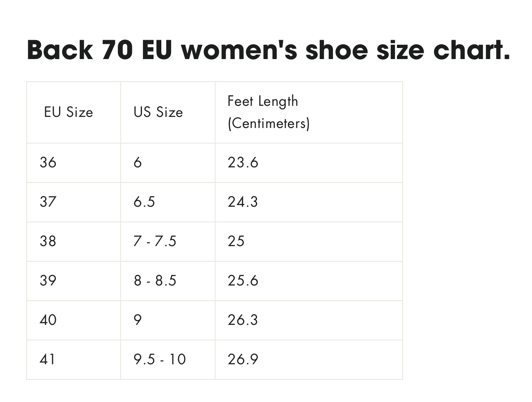This screenshot has height=402, width=532.
Task: Click the US size 8 - 8.5 cell
Action: coord(155,281)
